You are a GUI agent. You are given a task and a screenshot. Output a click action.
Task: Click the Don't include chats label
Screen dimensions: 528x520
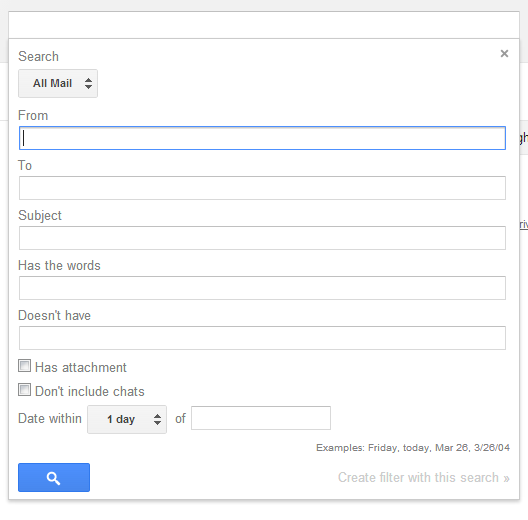[90, 391]
